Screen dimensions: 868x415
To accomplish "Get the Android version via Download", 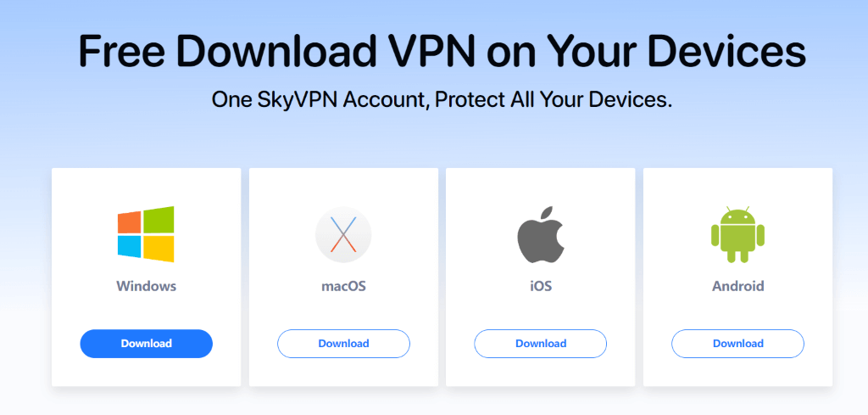I will click(737, 344).
